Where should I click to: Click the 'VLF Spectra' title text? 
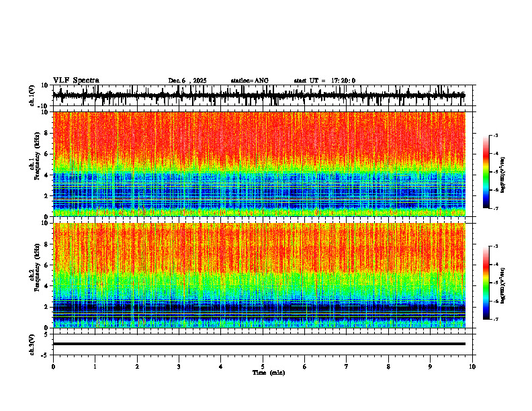[x=76, y=81]
